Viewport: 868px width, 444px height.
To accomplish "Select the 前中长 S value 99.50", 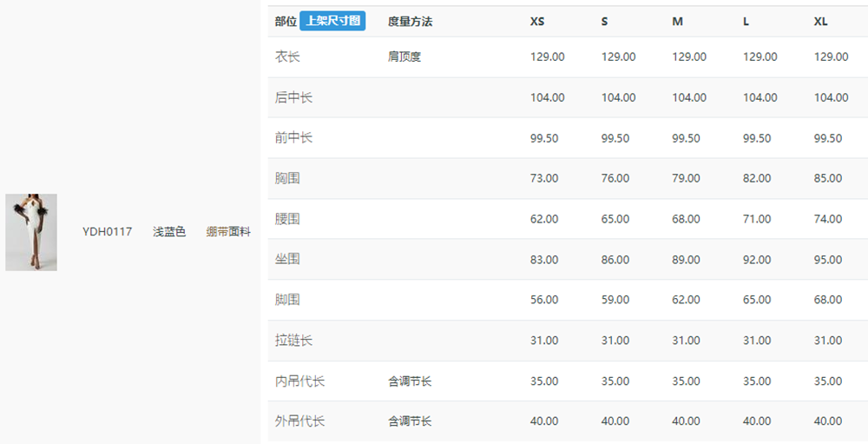I will (615, 138).
